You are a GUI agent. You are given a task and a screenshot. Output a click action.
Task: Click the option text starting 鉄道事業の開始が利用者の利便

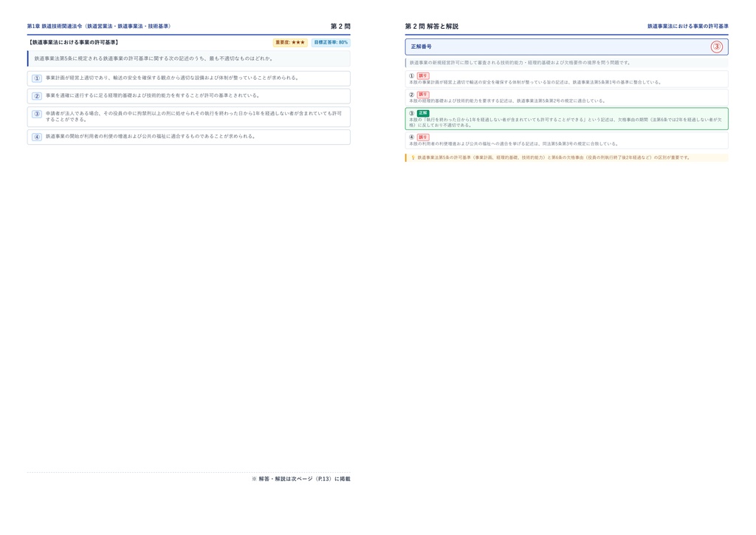pos(151,137)
